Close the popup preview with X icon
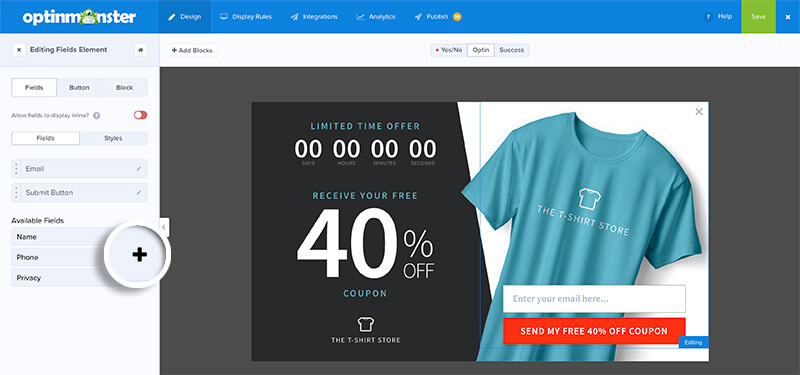Viewport: 800px width, 375px height. 699,112
